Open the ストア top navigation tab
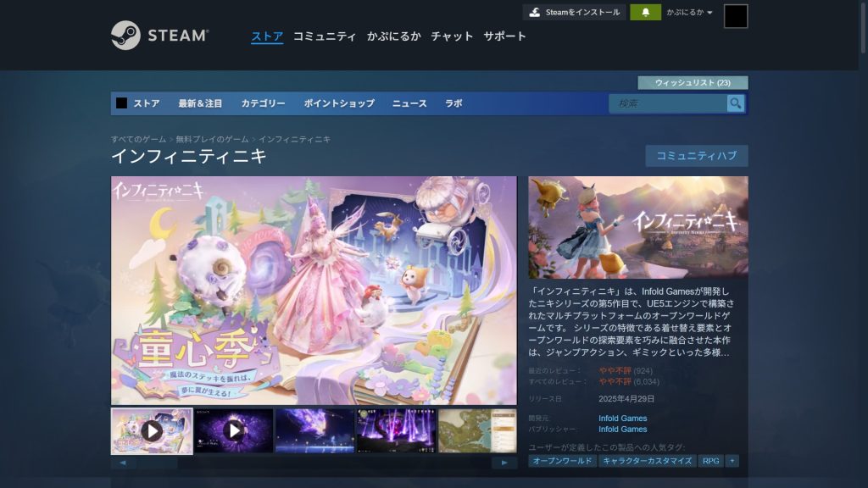The image size is (868, 488). [267, 36]
